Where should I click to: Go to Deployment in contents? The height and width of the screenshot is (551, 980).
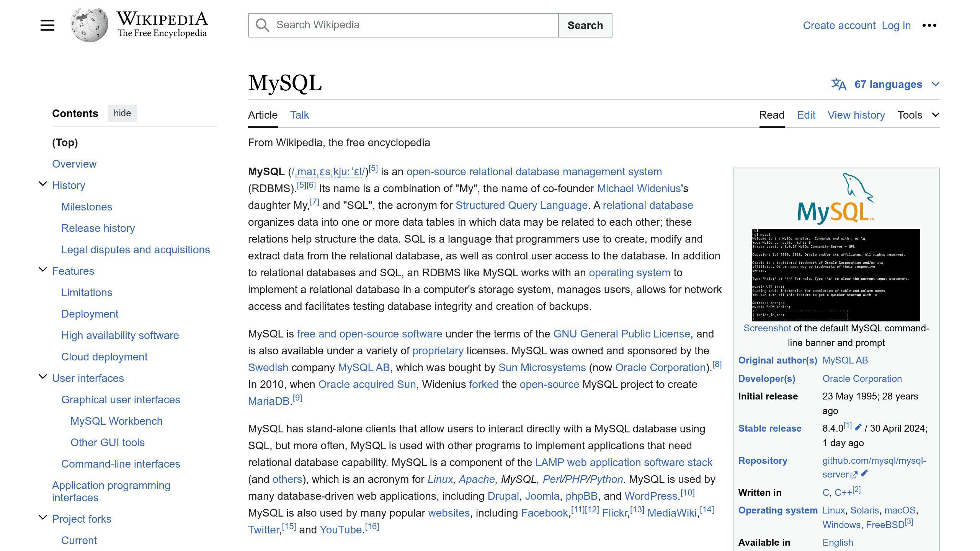pyautogui.click(x=90, y=314)
